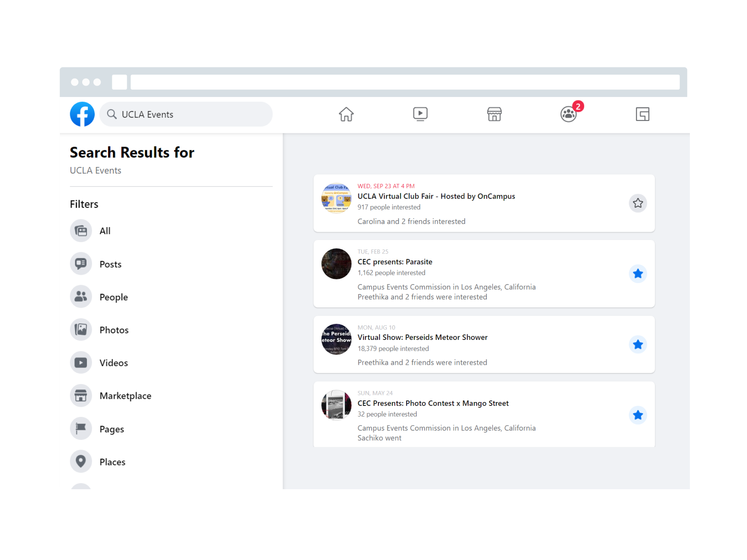Mark interested in UCLA Virtual Club Fair
Screen dimensions: 747x560
point(638,203)
